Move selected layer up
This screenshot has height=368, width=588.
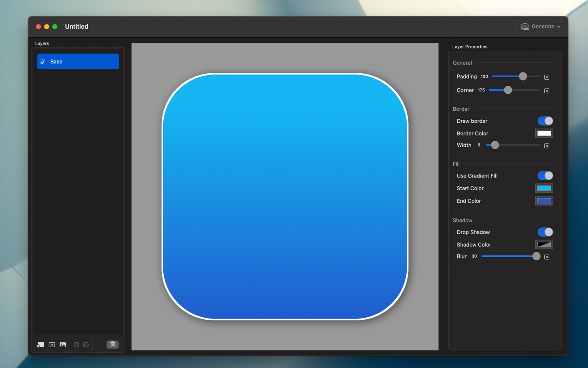(76, 345)
